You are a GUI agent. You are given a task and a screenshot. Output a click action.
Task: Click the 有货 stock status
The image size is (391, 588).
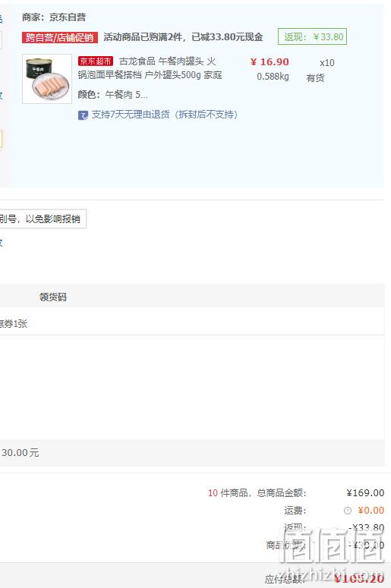(315, 78)
